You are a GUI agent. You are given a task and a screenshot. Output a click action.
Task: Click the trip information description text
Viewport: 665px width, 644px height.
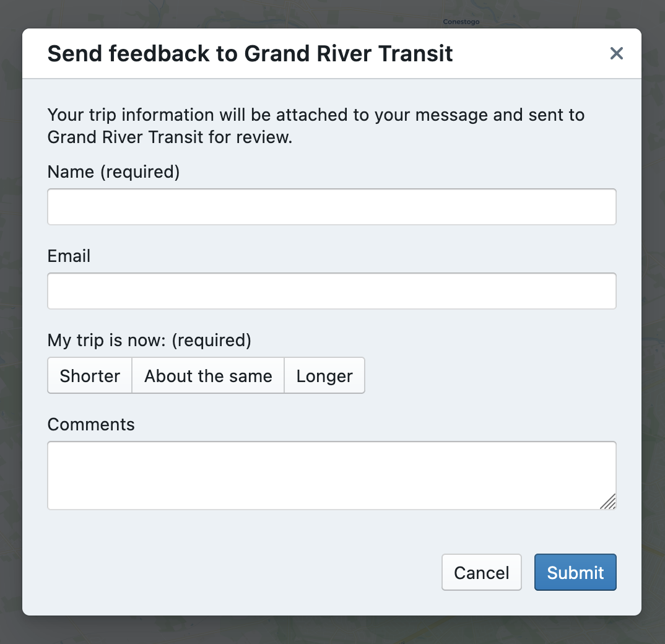[316, 126]
